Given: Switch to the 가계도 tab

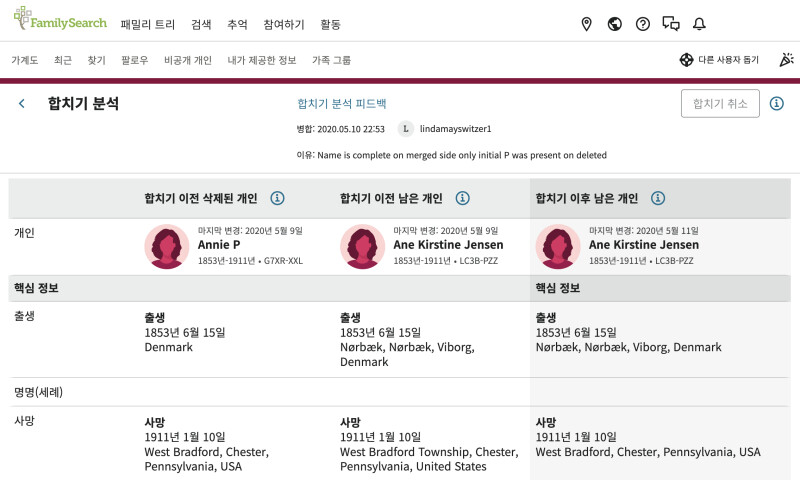Looking at the screenshot, I should click(24, 60).
